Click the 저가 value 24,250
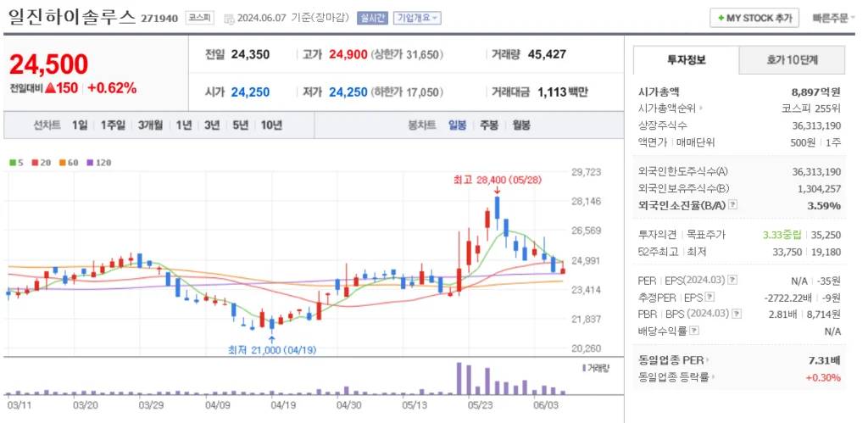 tap(348, 92)
